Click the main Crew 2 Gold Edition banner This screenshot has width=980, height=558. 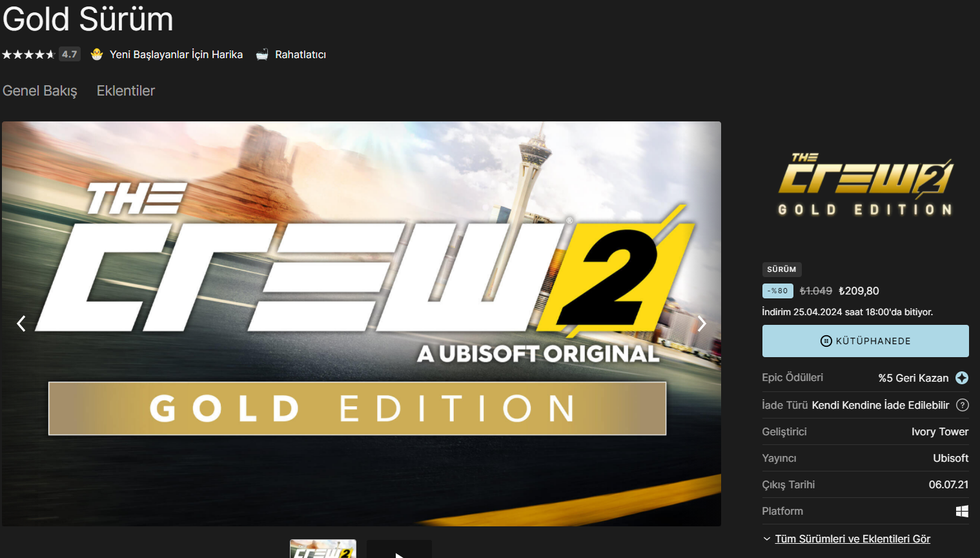(362, 324)
